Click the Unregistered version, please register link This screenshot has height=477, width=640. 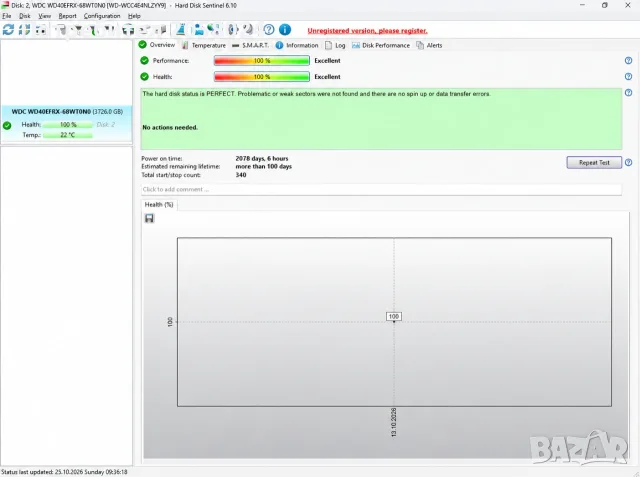point(367,31)
